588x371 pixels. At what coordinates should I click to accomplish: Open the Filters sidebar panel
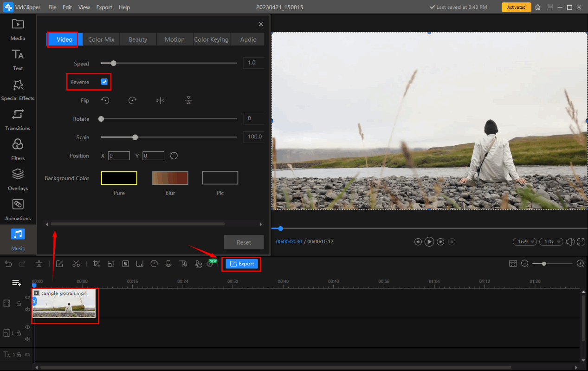point(18,149)
